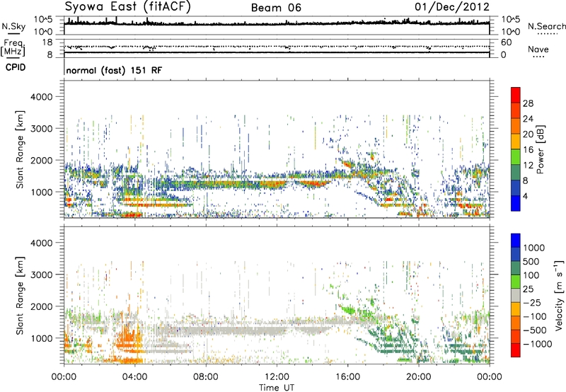Click the '500' tick on Velocity colorbar
The width and height of the screenshot is (566, 392).
point(530,262)
